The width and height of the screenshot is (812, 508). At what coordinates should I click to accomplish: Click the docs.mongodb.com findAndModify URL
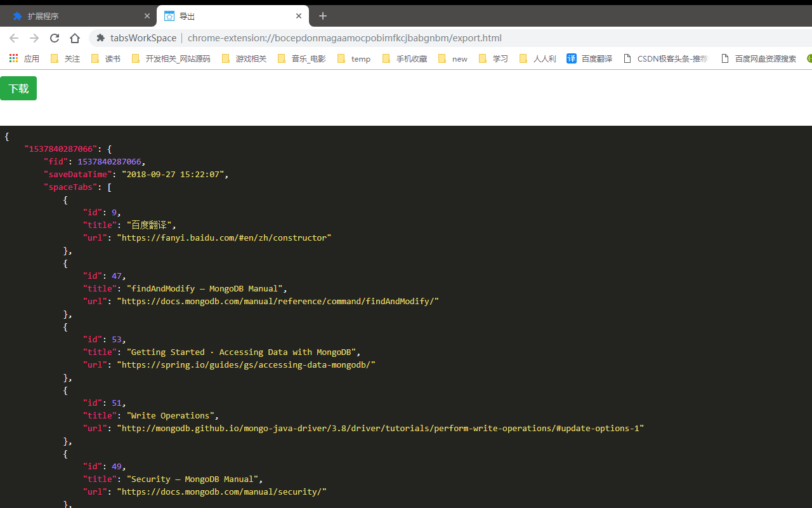coord(278,302)
